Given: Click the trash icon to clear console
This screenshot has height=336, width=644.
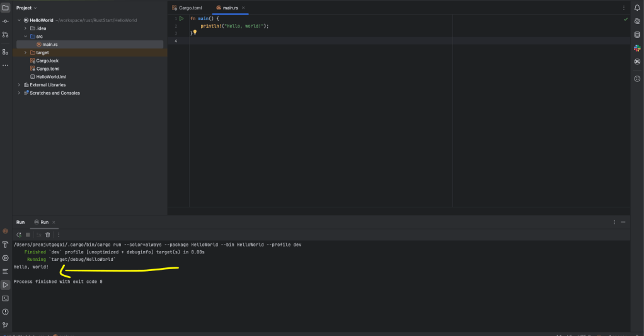Looking at the screenshot, I should click(x=47, y=235).
